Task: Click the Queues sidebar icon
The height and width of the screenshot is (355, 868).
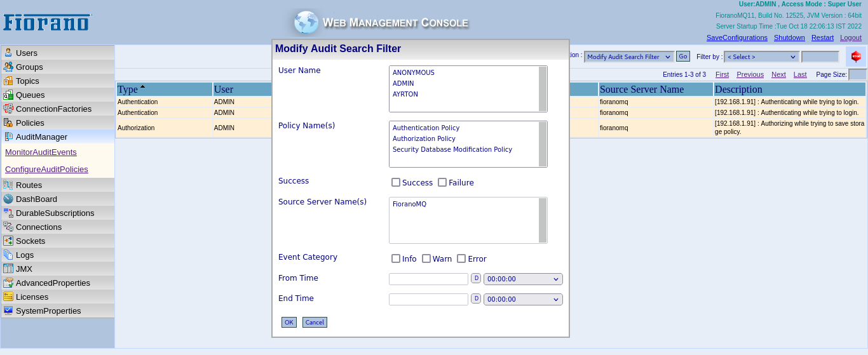Action: pos(8,95)
